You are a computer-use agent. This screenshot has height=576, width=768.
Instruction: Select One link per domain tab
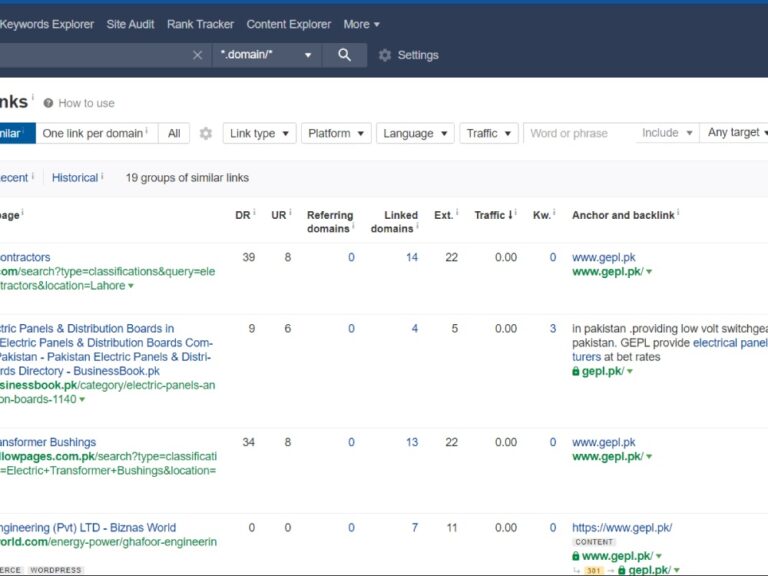point(96,133)
